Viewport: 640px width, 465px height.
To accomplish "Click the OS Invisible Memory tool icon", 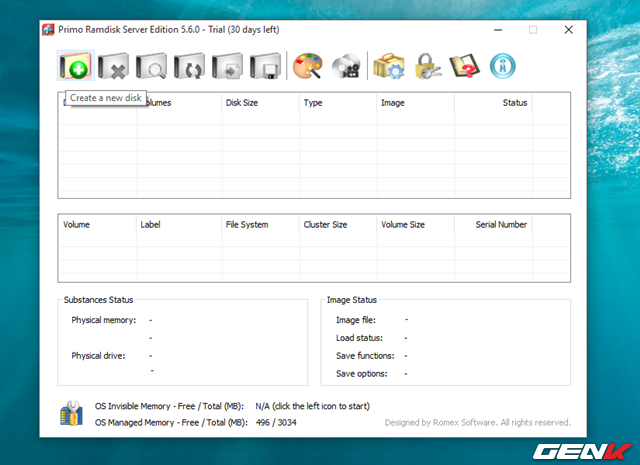I will click(x=71, y=414).
